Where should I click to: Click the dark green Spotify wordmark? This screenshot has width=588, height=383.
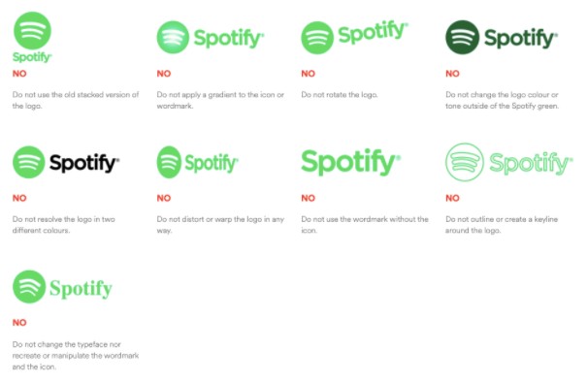point(521,38)
